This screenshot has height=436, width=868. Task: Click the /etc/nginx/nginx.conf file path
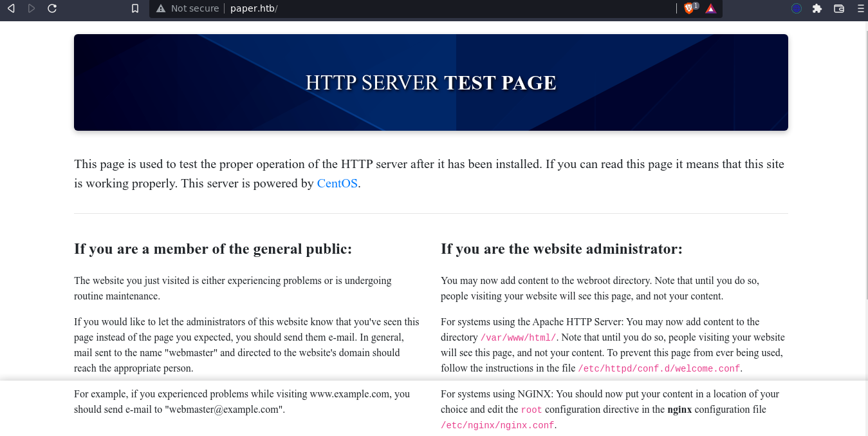(x=497, y=425)
